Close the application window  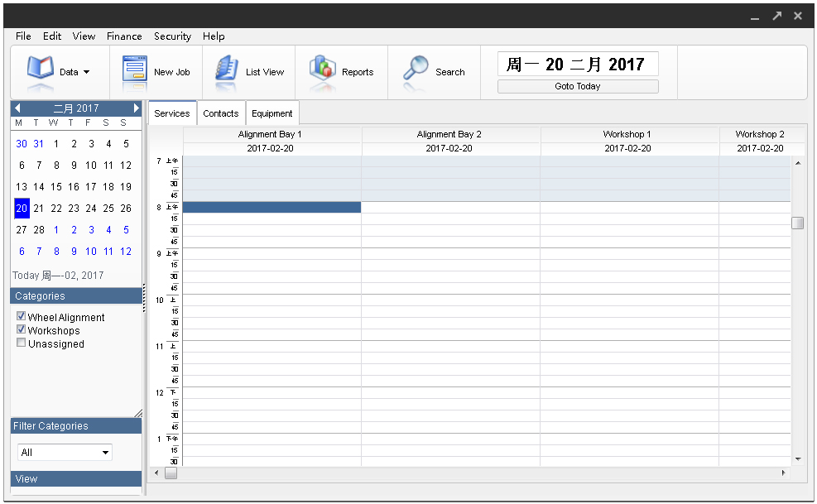click(x=798, y=16)
